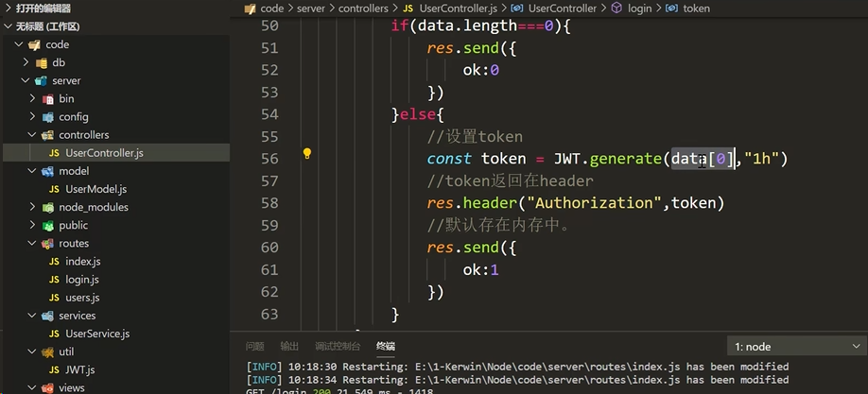Click the config folder icon
The height and width of the screenshot is (394, 868).
point(48,117)
